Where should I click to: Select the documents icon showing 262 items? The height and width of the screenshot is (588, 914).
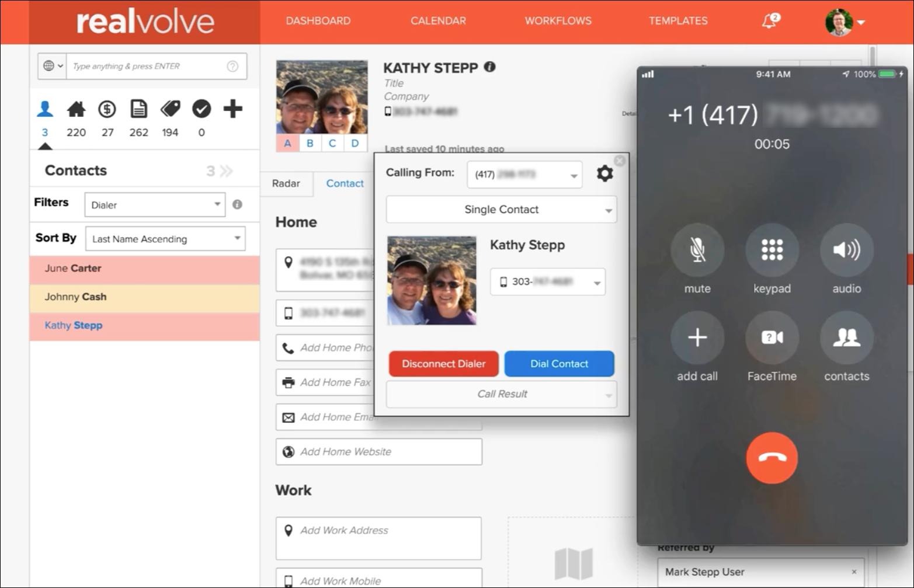coord(138,109)
